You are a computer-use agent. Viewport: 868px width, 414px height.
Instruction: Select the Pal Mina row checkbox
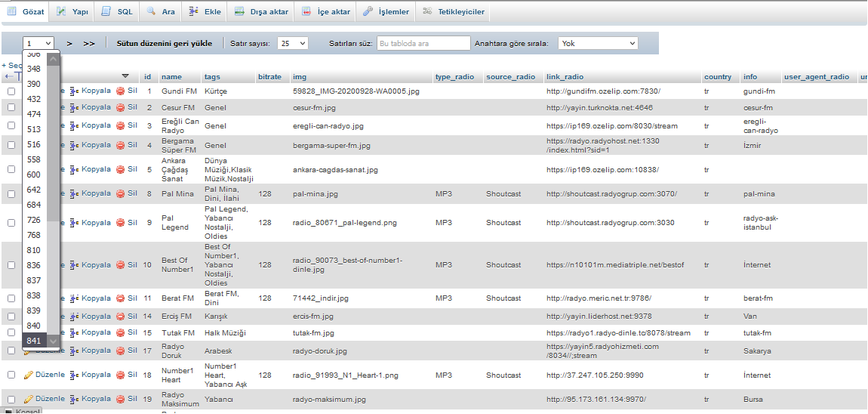coord(11,194)
